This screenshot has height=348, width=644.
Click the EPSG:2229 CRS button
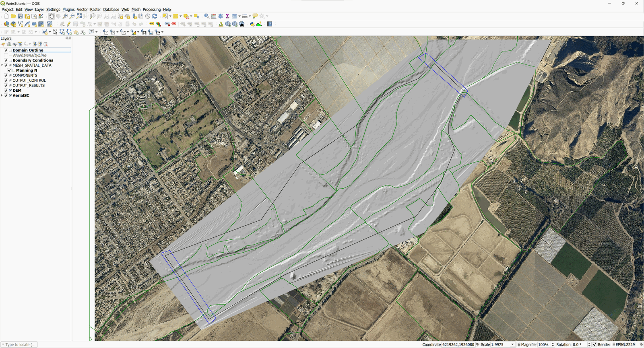(x=625, y=345)
